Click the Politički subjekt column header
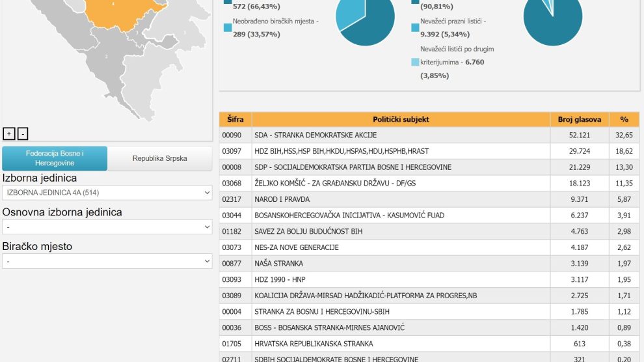Image resolution: width=644 pixels, height=362 pixels. coord(401,120)
